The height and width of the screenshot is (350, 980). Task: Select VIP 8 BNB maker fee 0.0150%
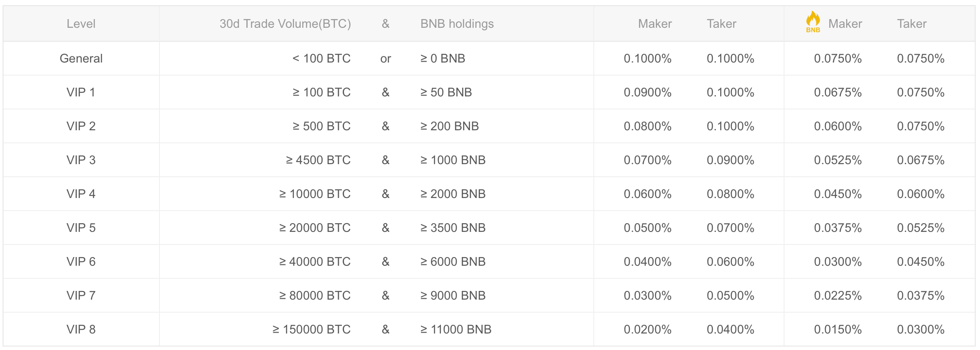838,330
